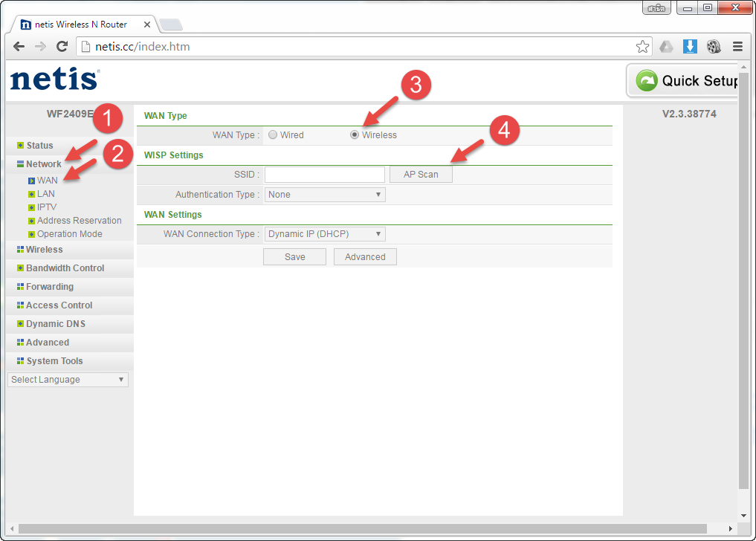Click the scroll down arrow of vertical scrollbar
This screenshot has height=541, width=756.
(743, 516)
